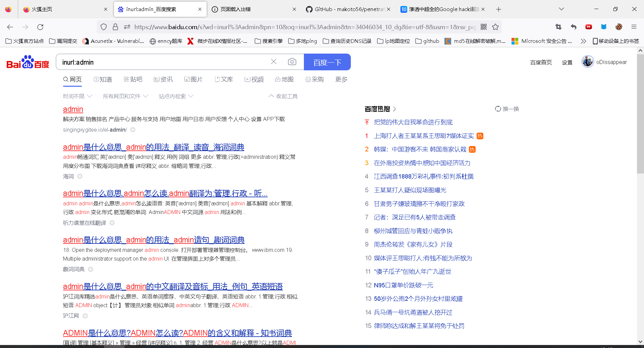Click the Twitter bird toolbar icon

604,27
